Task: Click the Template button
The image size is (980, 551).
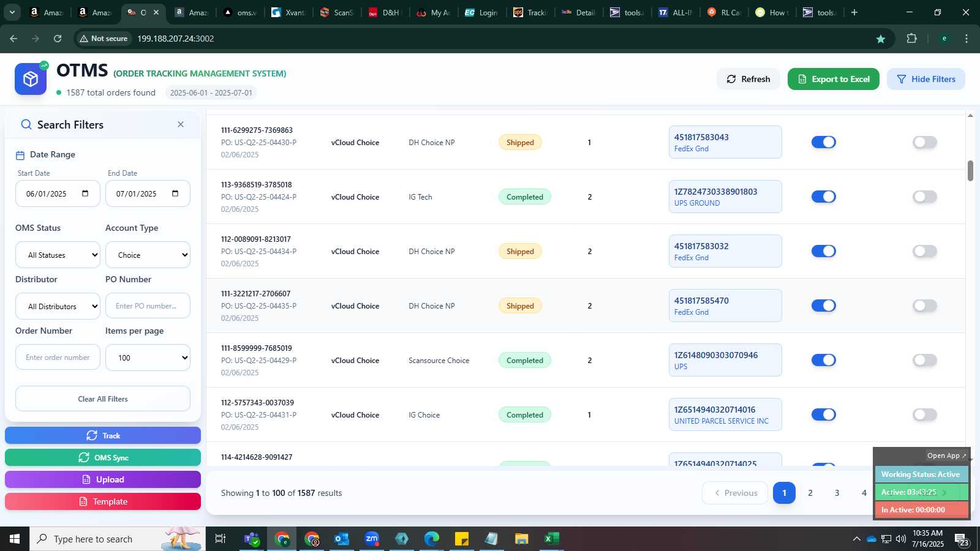Action: 103,501
